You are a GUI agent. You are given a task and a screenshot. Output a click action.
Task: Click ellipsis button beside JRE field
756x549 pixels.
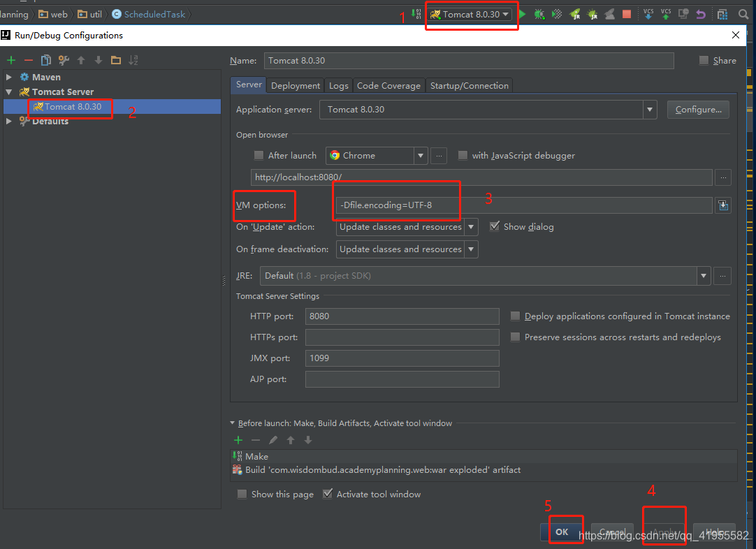coord(722,276)
